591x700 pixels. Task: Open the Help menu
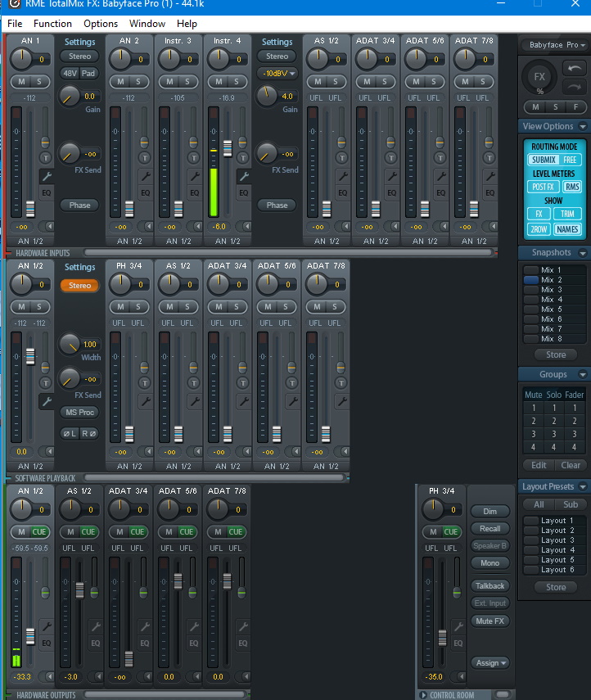187,24
